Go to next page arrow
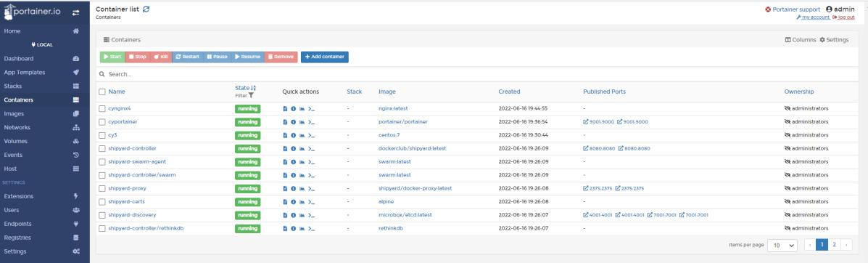Screen dimensions: 868x263 coord(846,245)
